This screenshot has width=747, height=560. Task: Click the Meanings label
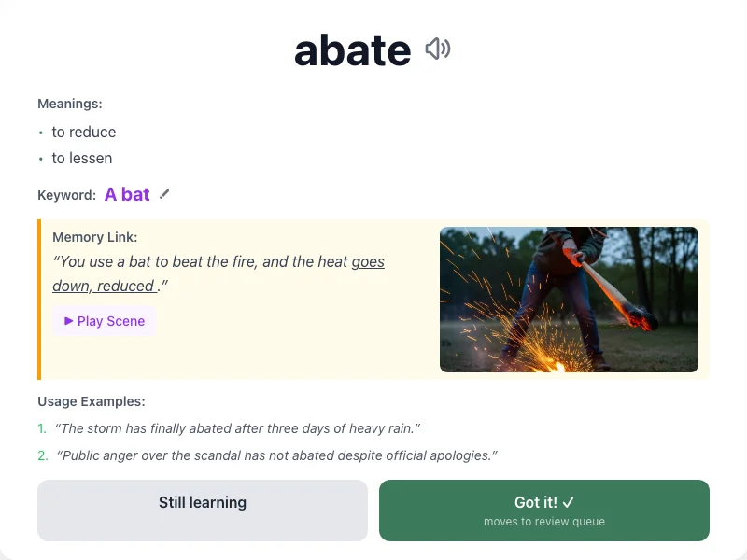coord(69,104)
